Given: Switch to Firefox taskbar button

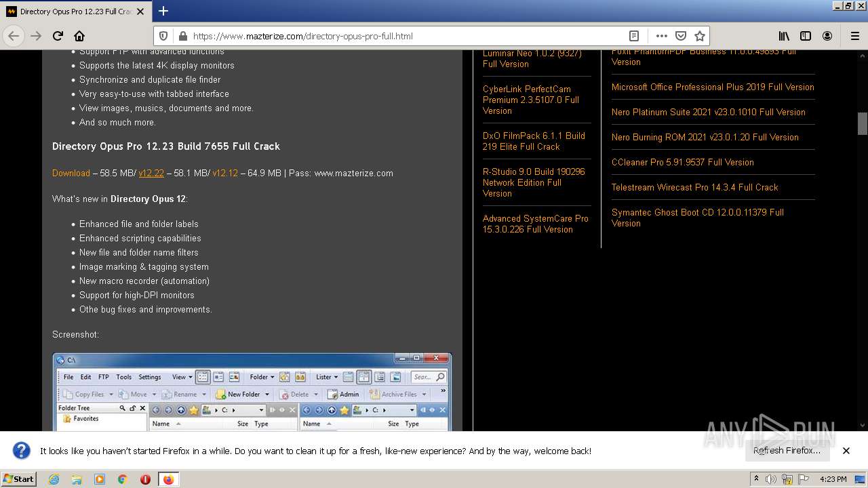Looking at the screenshot, I should click(168, 479).
